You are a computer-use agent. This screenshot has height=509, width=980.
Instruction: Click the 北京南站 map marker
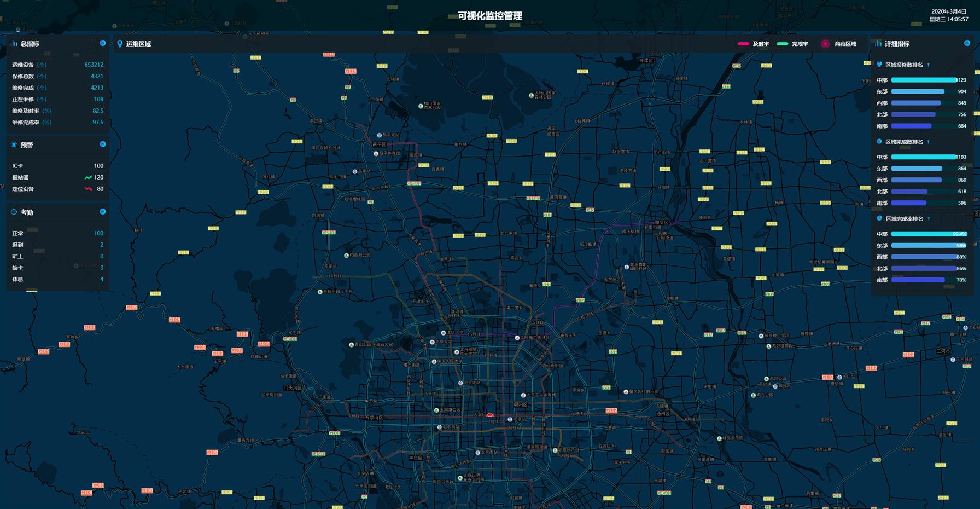pos(477,453)
